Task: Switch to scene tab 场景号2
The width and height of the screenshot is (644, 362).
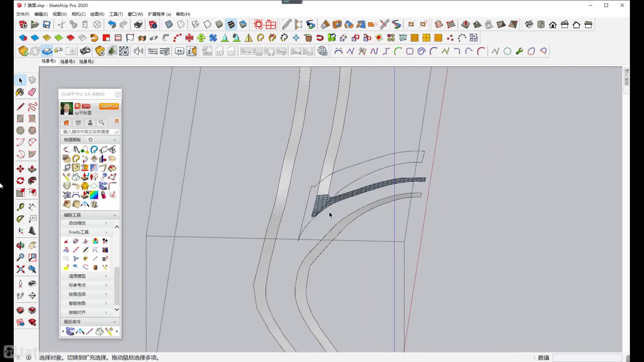Action: click(86, 62)
